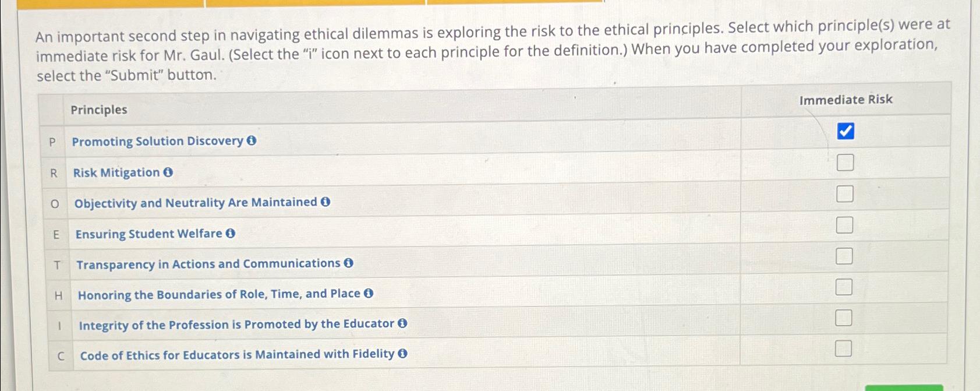Uncheck Promoting Solution Discovery immediate risk box
The height and width of the screenshot is (391, 980).
pyautogui.click(x=845, y=131)
